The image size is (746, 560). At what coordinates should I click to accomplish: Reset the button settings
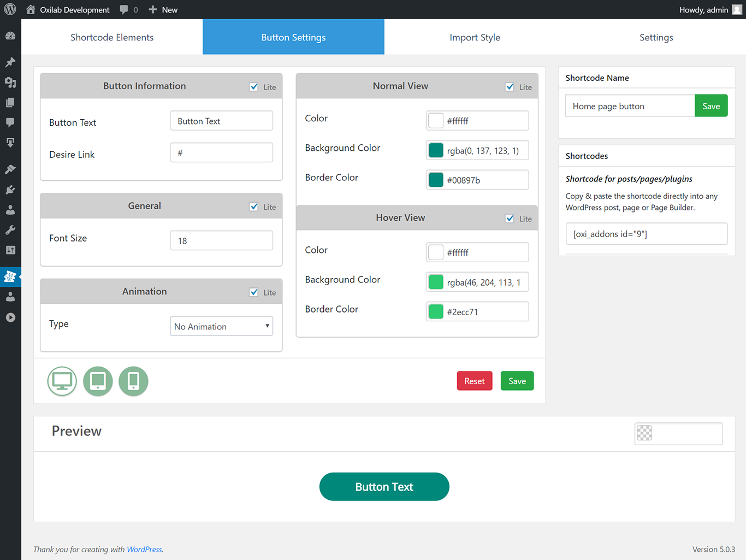tap(474, 381)
